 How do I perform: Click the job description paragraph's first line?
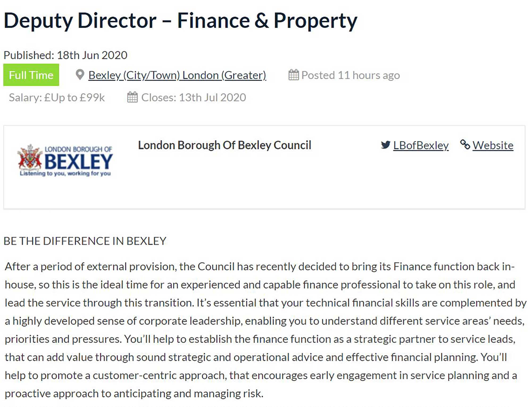point(260,267)
